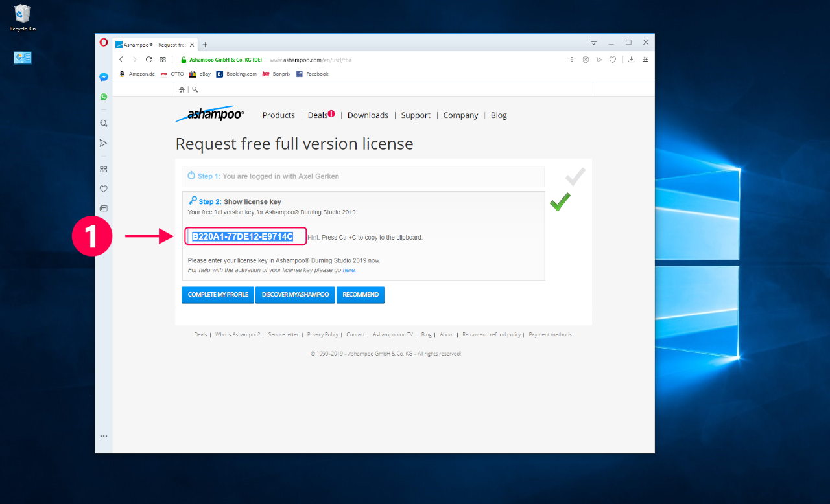
Task: Open the Company menu
Action: point(460,115)
